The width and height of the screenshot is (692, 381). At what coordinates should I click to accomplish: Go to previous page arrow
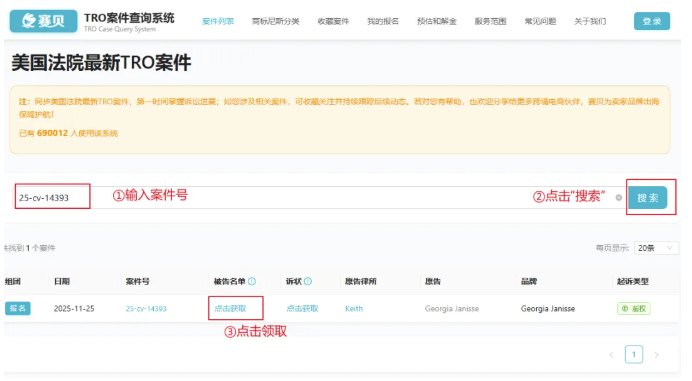(x=611, y=355)
